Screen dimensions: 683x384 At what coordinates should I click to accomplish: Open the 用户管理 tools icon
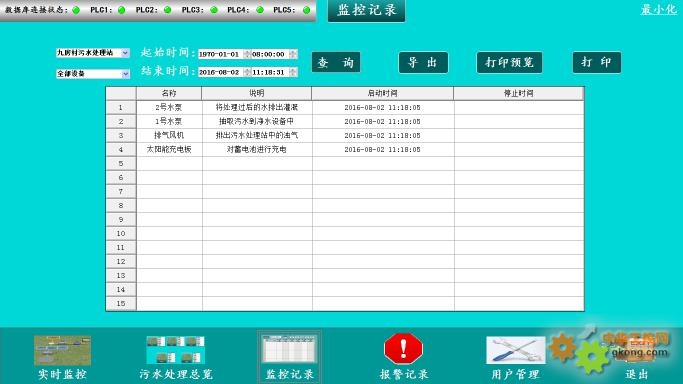(x=516, y=350)
